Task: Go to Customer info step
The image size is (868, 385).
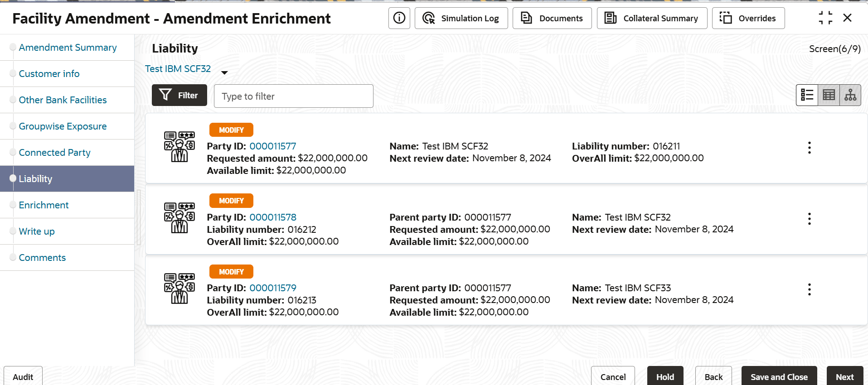Action: (49, 74)
